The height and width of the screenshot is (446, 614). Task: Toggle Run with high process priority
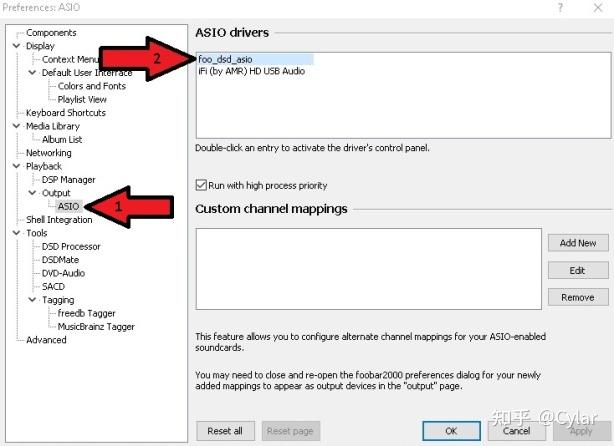point(201,185)
